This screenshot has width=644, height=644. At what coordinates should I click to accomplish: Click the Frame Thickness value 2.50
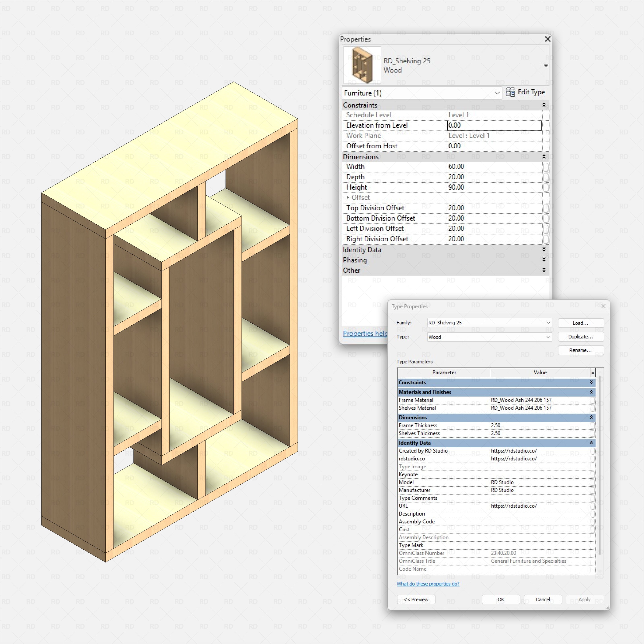click(540, 425)
